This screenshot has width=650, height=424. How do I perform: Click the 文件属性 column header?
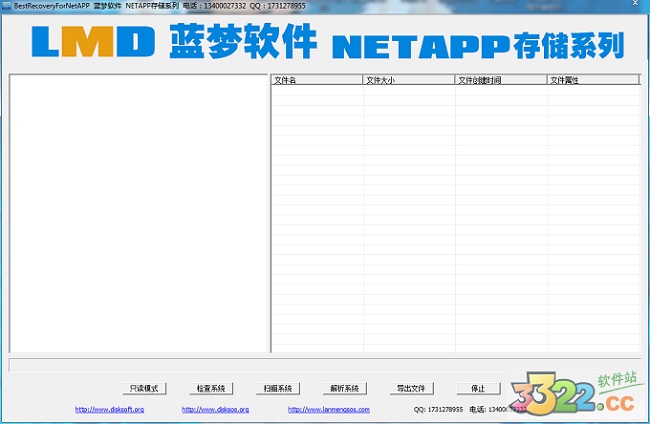coord(593,80)
